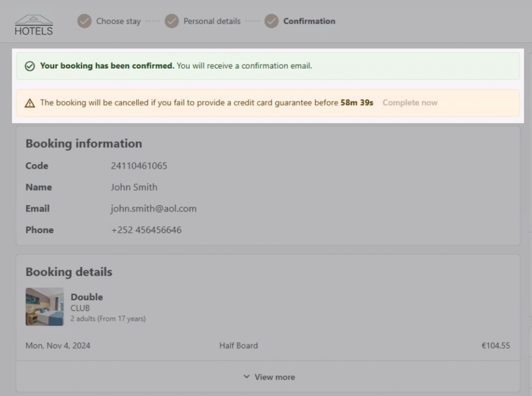Image resolution: width=532 pixels, height=396 pixels.
Task: Click the booking code 24110461065
Action: click(x=139, y=166)
